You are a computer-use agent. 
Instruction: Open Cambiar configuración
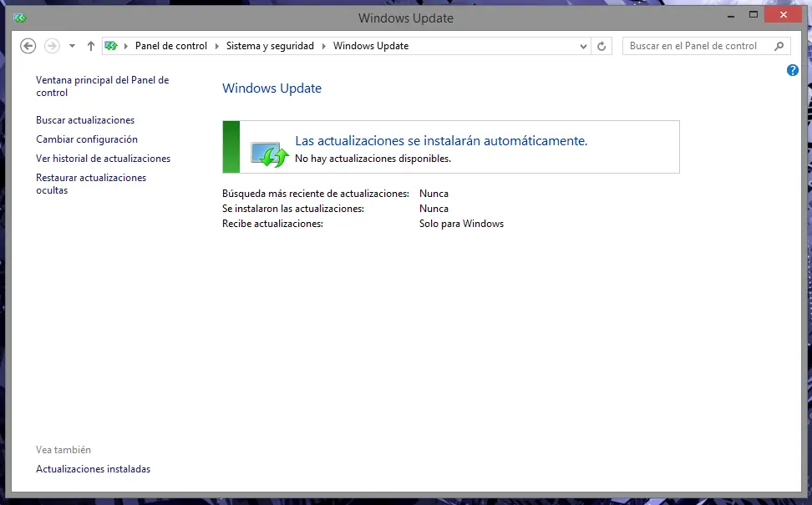[x=87, y=139]
